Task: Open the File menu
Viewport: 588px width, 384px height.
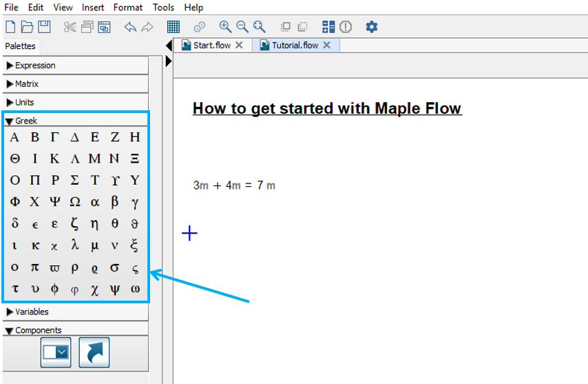Action: point(11,8)
